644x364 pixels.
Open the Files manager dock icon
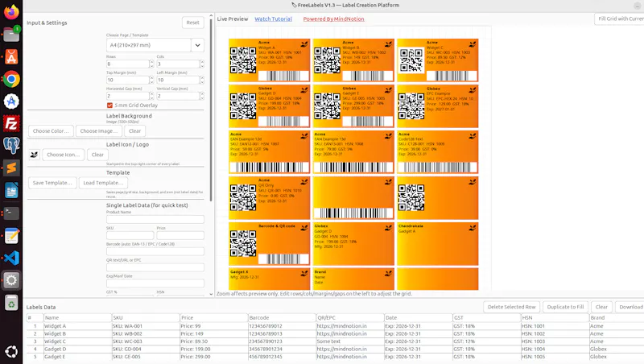(x=11, y=35)
